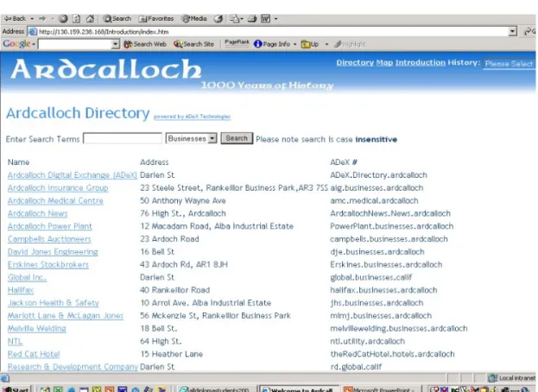The height and width of the screenshot is (392, 538).
Task: Open the Map nav link
Action: click(384, 63)
